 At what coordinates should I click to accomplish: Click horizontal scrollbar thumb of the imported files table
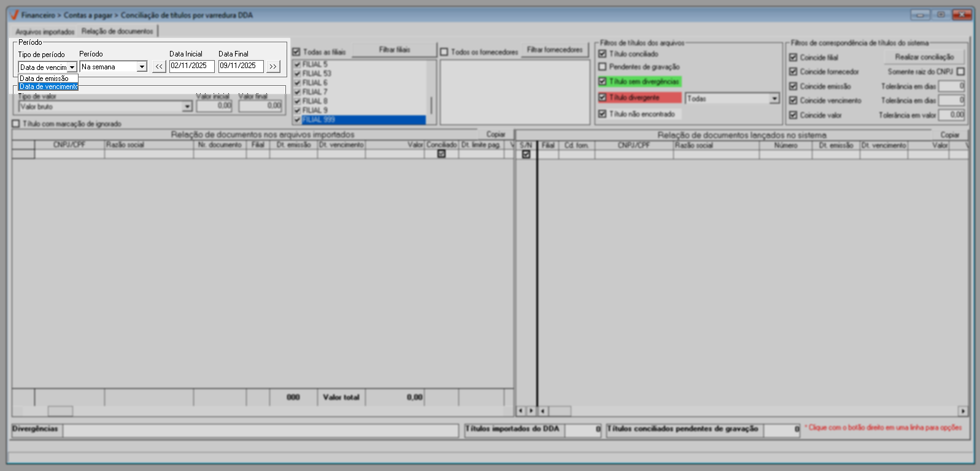[x=60, y=411]
